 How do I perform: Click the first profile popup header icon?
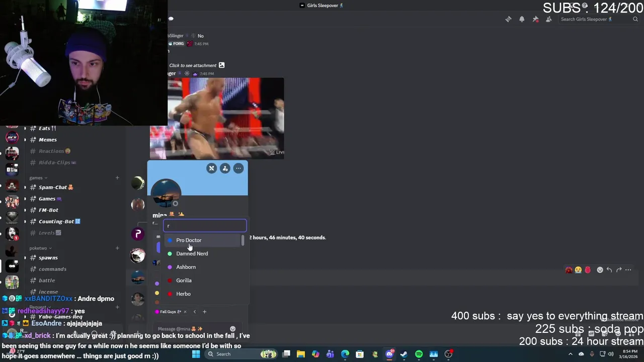[211, 168]
